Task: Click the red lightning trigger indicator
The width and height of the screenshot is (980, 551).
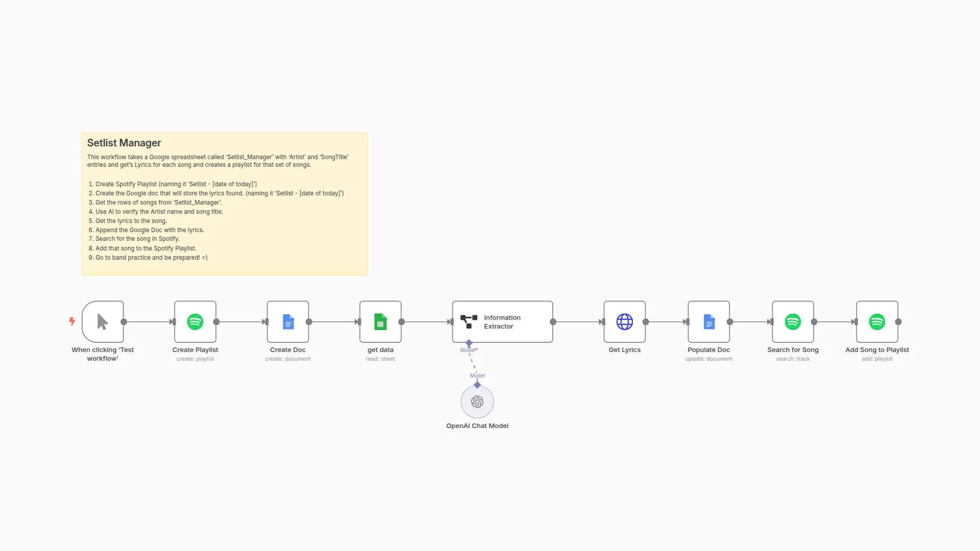Action: pos(72,321)
